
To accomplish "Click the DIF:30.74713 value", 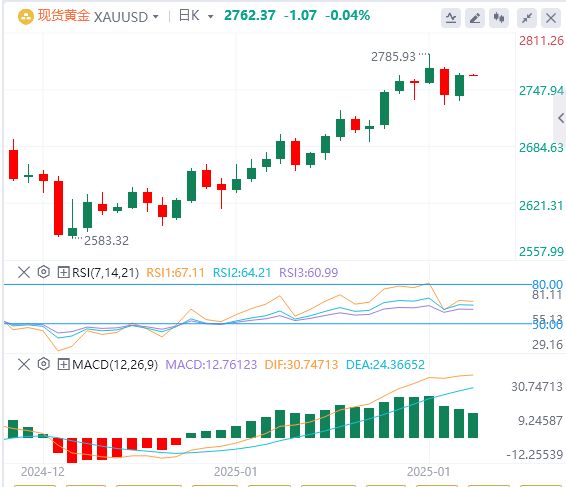I will pos(301,365).
